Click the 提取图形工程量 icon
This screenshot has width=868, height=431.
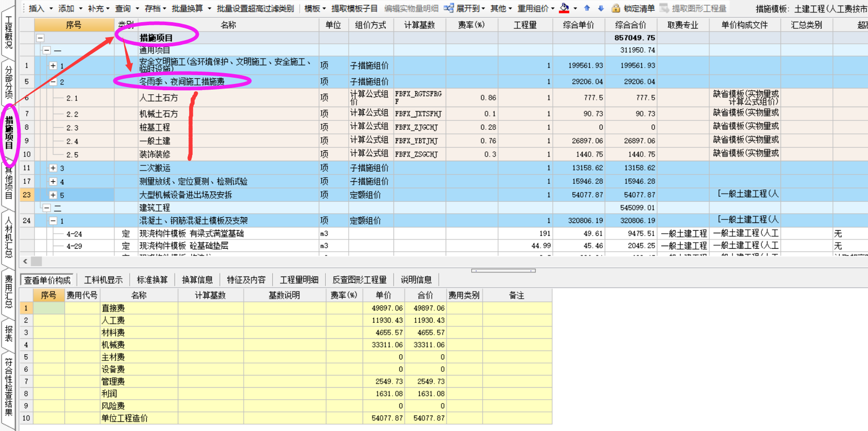[664, 8]
